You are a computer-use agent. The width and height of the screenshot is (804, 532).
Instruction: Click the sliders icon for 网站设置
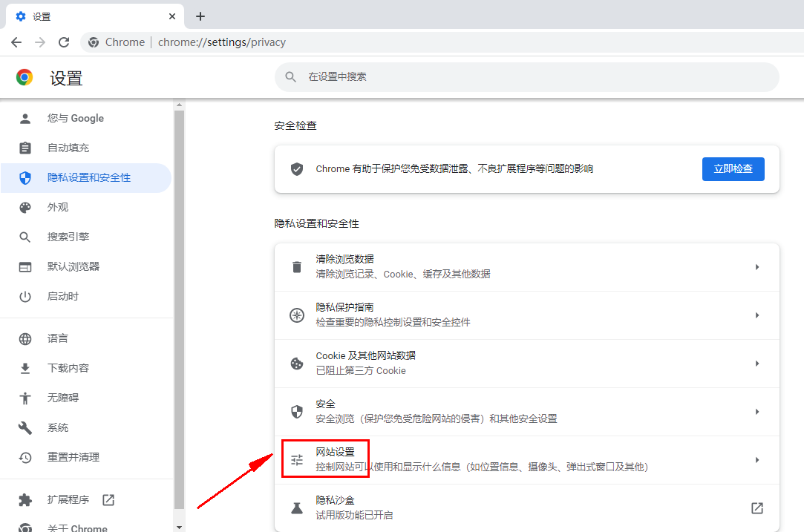[297, 460]
